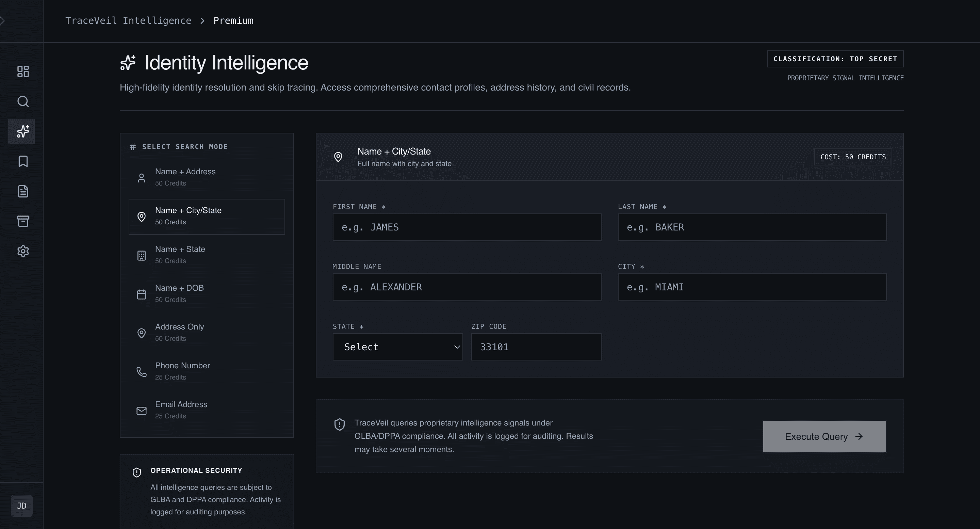View reports via the document icon

[x=23, y=191]
